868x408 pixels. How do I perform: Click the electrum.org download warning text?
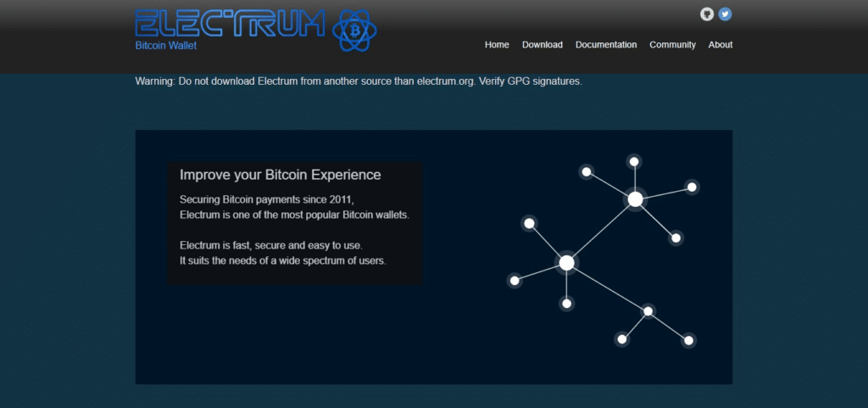click(x=359, y=81)
